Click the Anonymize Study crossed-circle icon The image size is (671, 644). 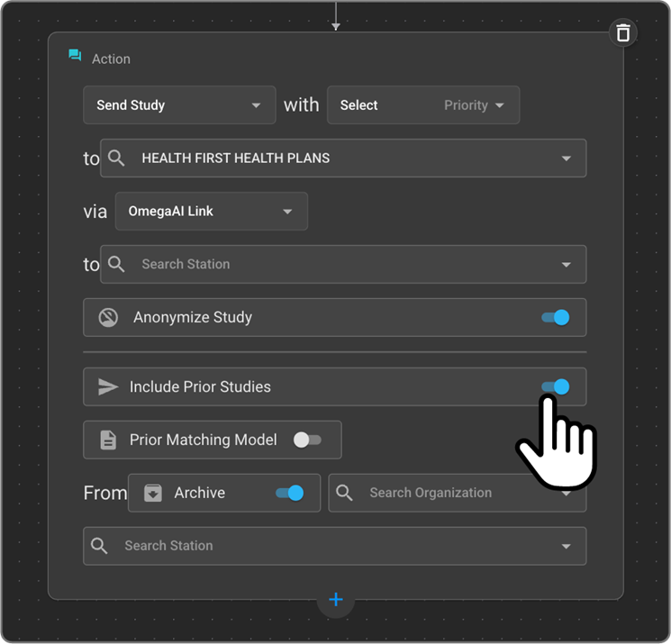coord(108,318)
